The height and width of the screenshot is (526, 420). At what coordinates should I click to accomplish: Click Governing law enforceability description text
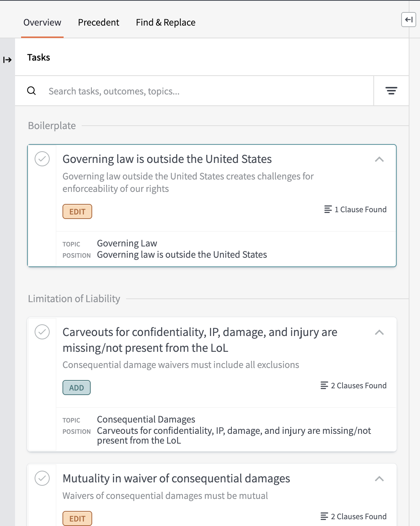188,182
